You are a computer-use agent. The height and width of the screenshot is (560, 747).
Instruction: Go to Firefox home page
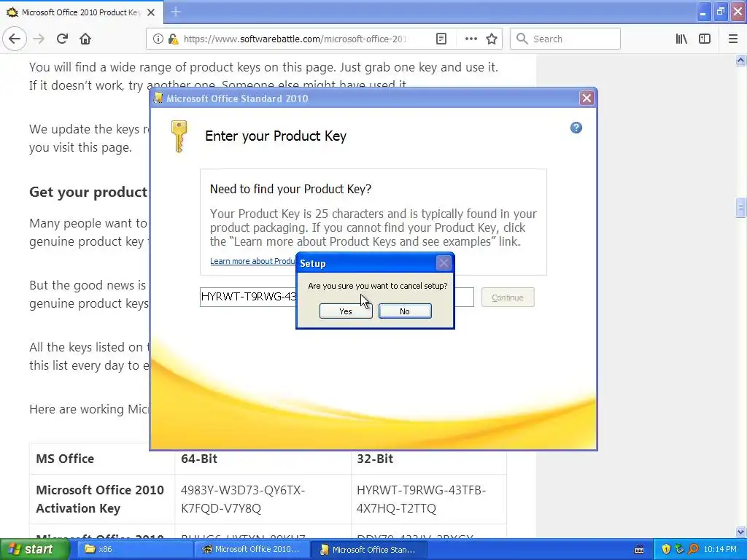pos(85,39)
